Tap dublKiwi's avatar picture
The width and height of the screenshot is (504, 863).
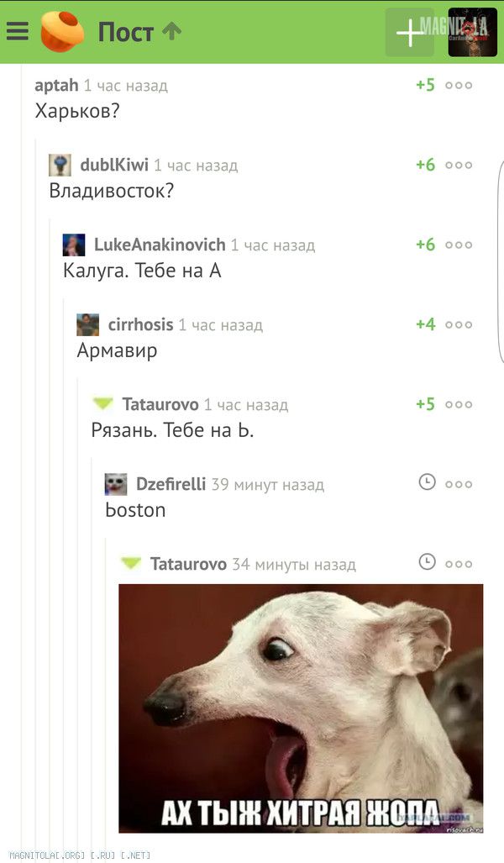60,165
